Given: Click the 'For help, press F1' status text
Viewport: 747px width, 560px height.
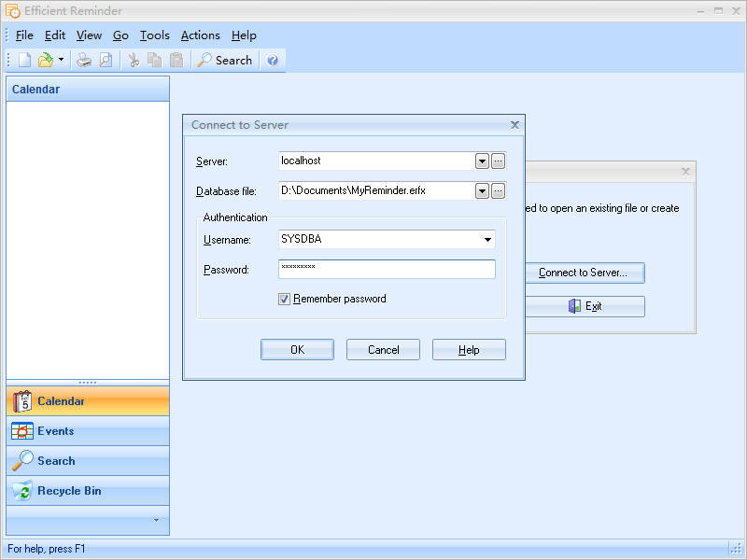Looking at the screenshot, I should pyautogui.click(x=47, y=549).
